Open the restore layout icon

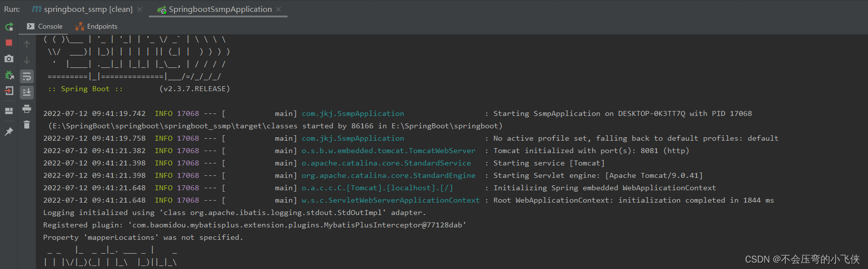click(x=9, y=111)
